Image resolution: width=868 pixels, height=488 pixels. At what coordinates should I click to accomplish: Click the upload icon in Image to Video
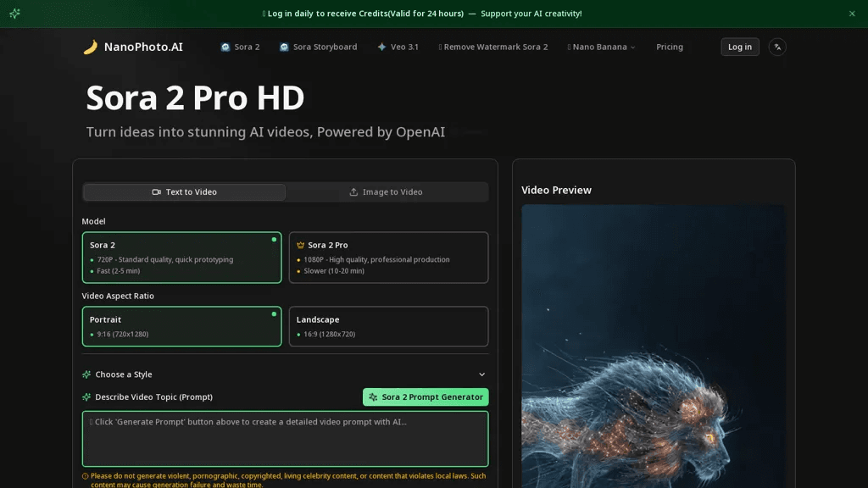(x=353, y=192)
